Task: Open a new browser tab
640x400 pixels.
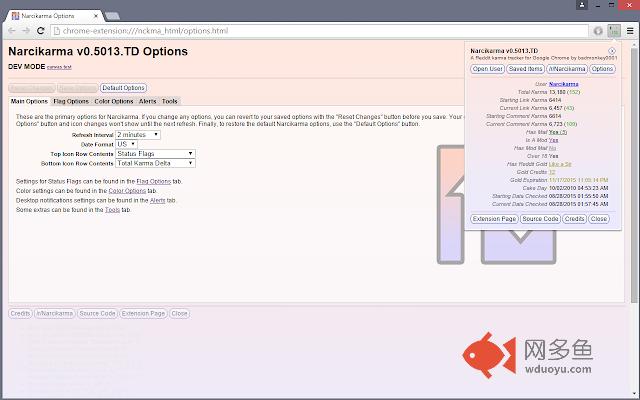Action: (112, 16)
